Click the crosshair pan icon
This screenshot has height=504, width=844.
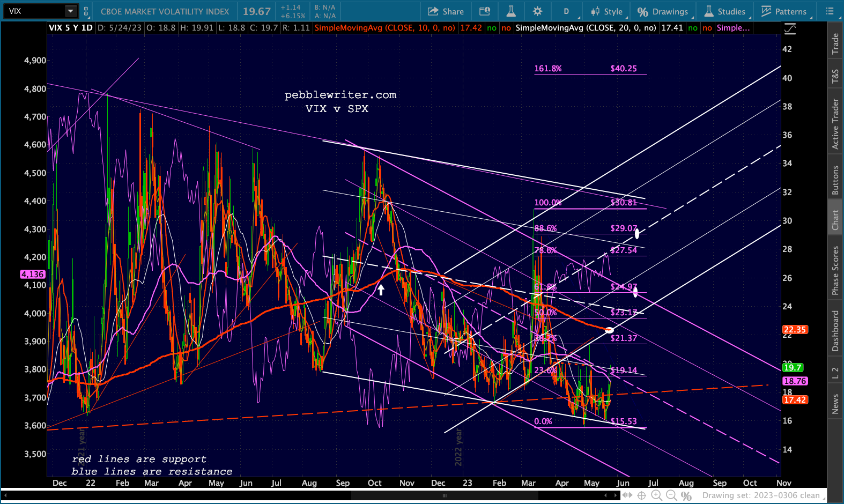[x=641, y=495]
